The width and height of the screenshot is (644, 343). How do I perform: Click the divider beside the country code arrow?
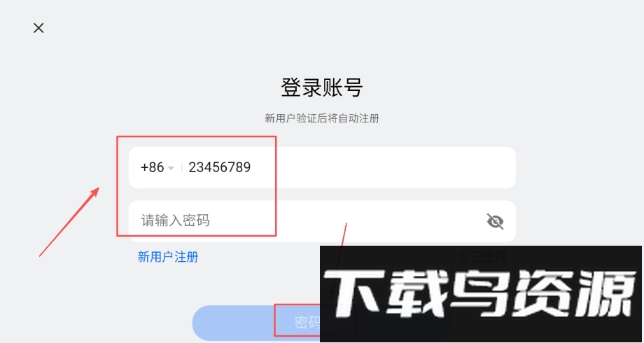[182, 168]
